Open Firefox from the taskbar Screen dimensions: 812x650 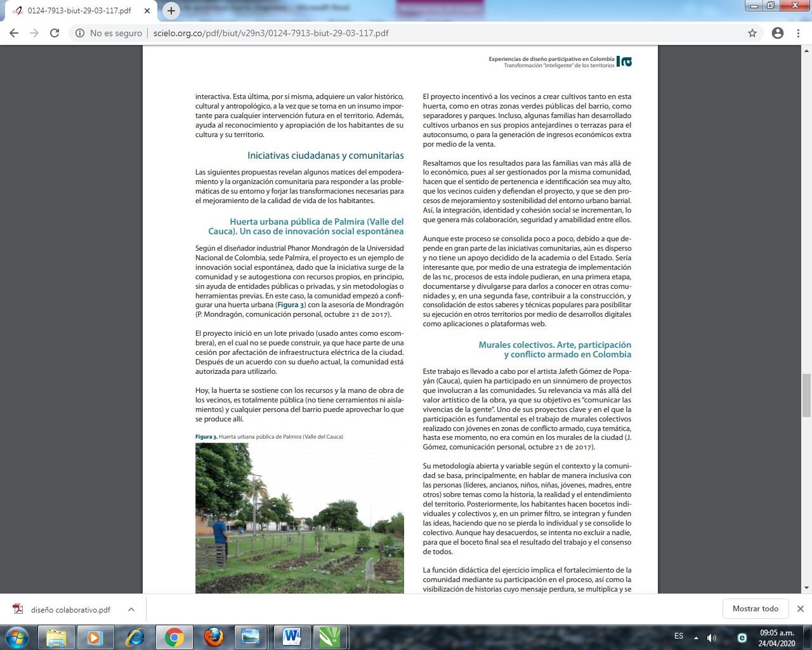pos(214,637)
